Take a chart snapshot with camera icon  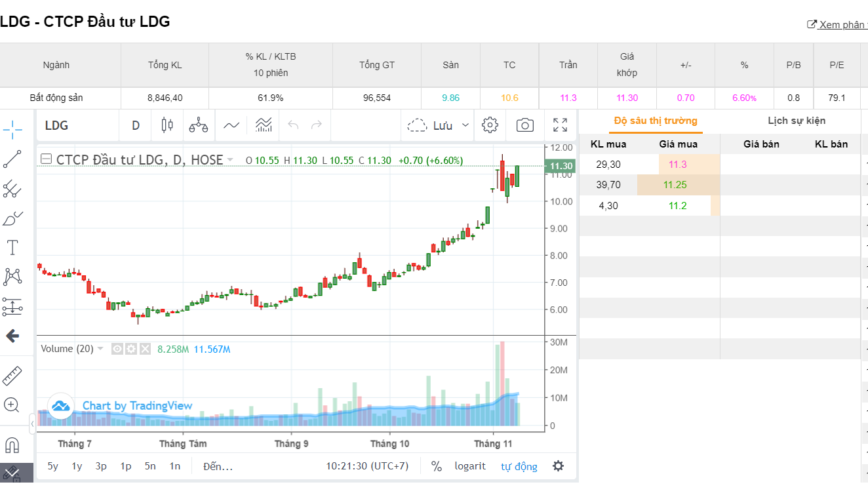point(524,125)
